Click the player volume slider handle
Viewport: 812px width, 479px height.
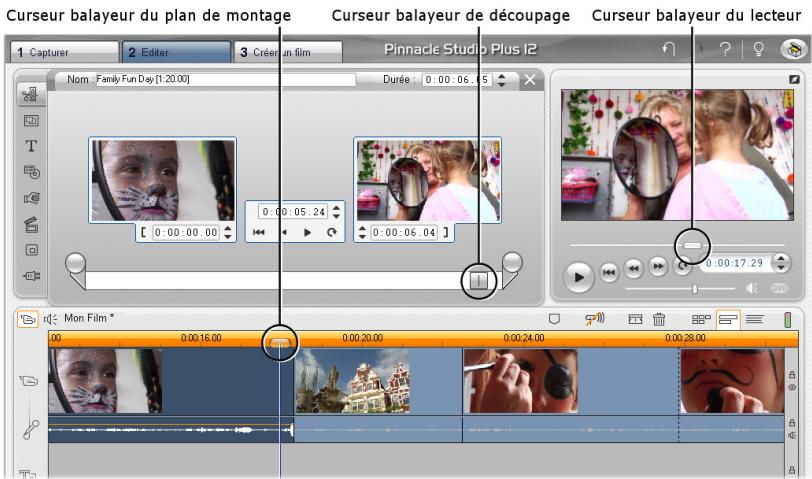pos(695,289)
